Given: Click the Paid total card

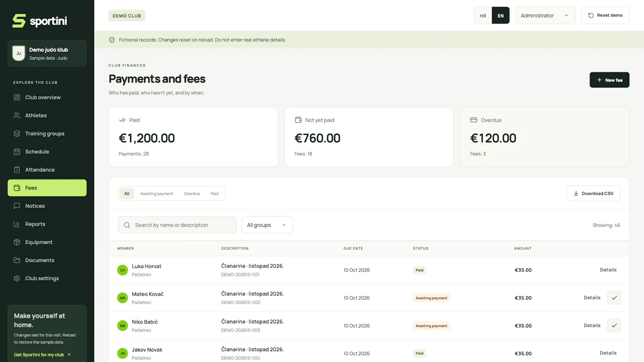Looking at the screenshot, I should (x=193, y=137).
